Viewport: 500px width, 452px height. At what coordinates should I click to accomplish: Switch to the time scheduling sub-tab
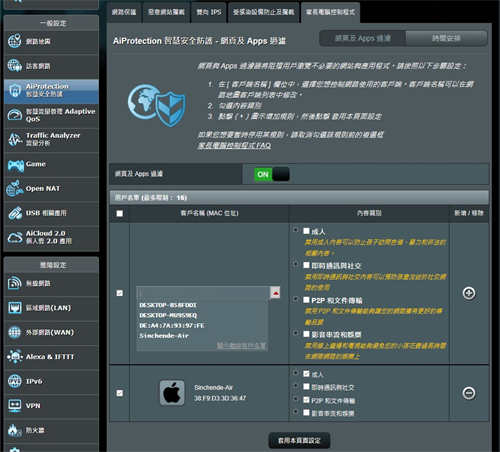click(x=446, y=38)
